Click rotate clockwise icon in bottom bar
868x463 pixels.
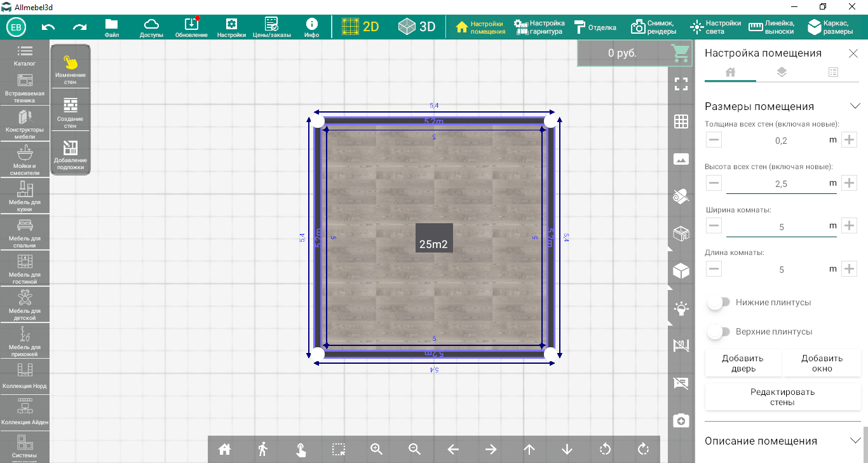click(643, 449)
